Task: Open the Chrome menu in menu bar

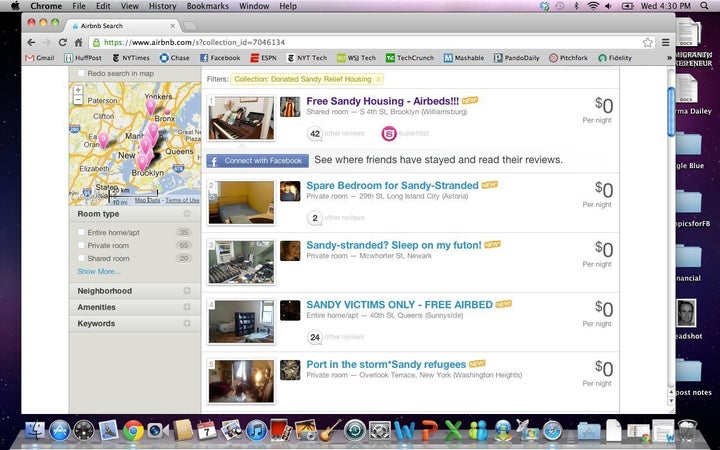Action: pyautogui.click(x=46, y=6)
